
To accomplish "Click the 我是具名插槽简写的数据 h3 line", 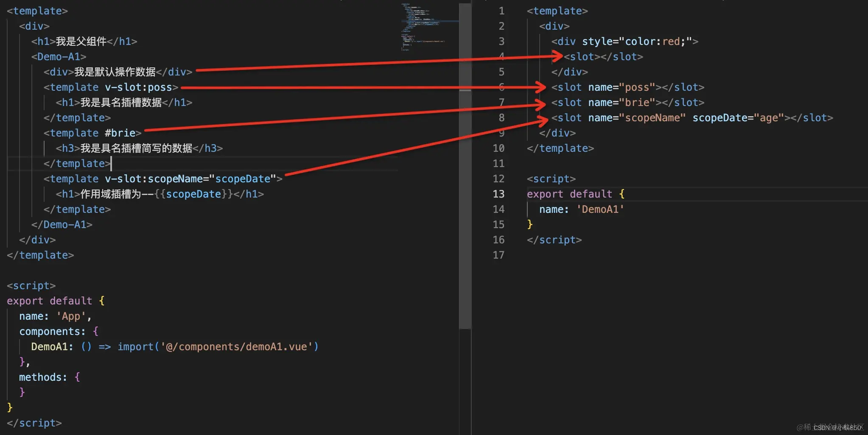I will [139, 148].
